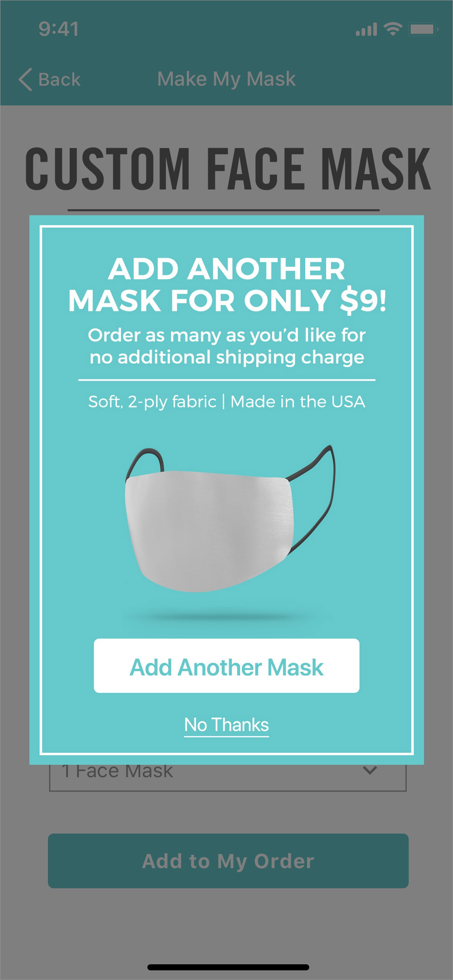Tap the Soft, 2-ply fabric text
The image size is (453, 980).
(152, 402)
